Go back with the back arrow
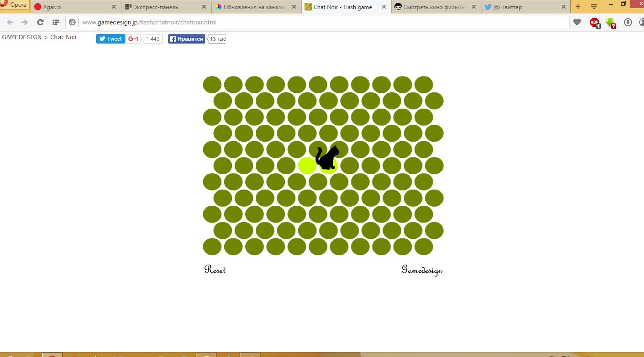This screenshot has width=644, height=357. pos(10,22)
